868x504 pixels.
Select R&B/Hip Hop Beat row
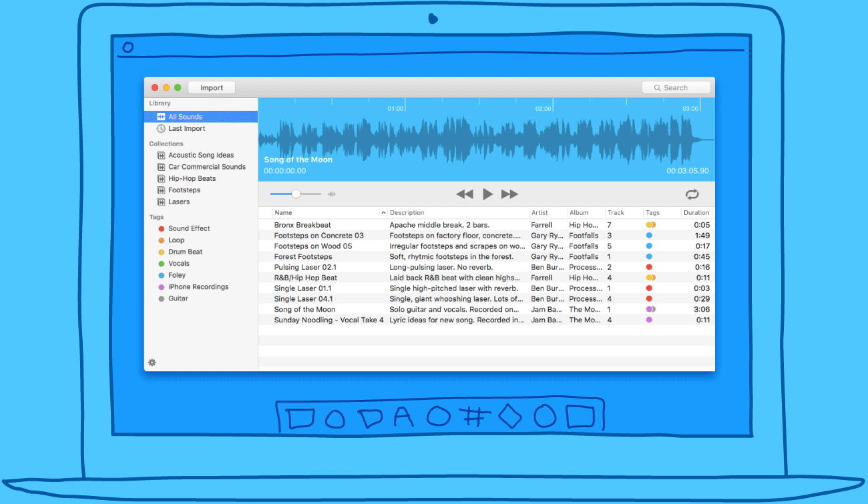[x=486, y=278]
